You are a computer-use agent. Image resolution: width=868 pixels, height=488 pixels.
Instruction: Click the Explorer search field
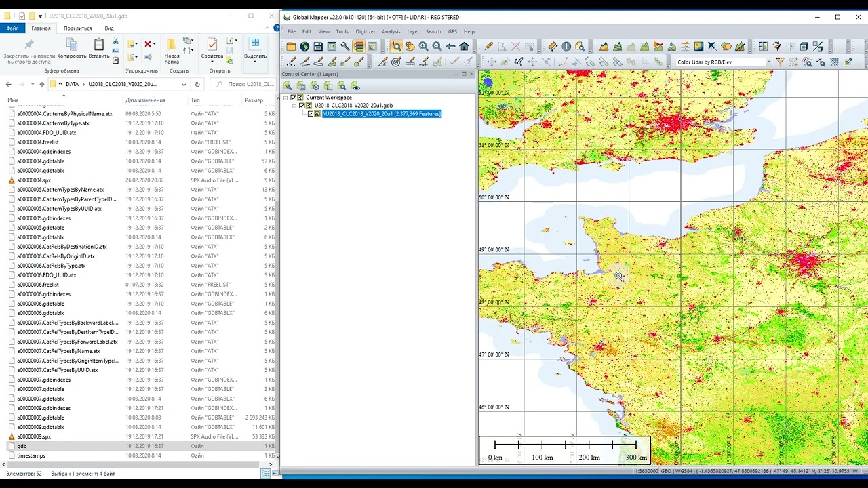[x=243, y=85]
